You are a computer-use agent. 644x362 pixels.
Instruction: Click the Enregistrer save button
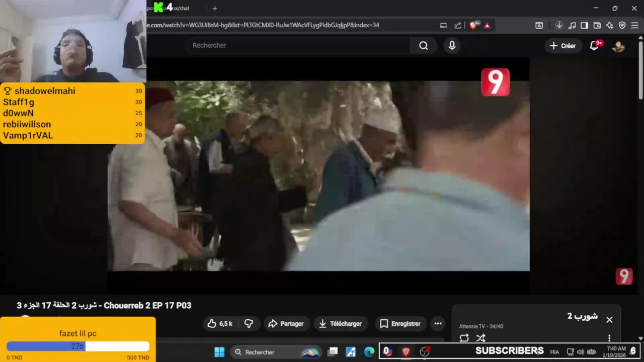[400, 324]
